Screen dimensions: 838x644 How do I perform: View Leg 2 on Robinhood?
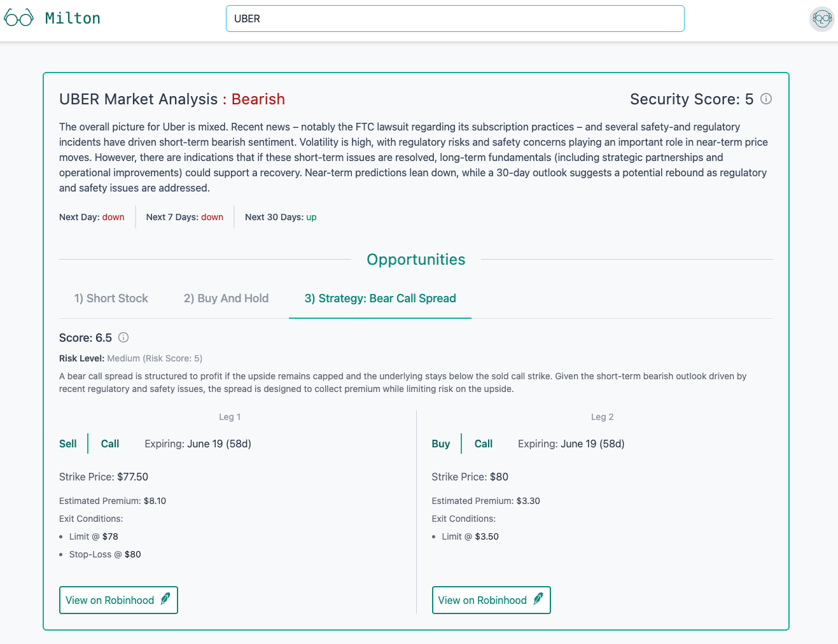pyautogui.click(x=491, y=600)
